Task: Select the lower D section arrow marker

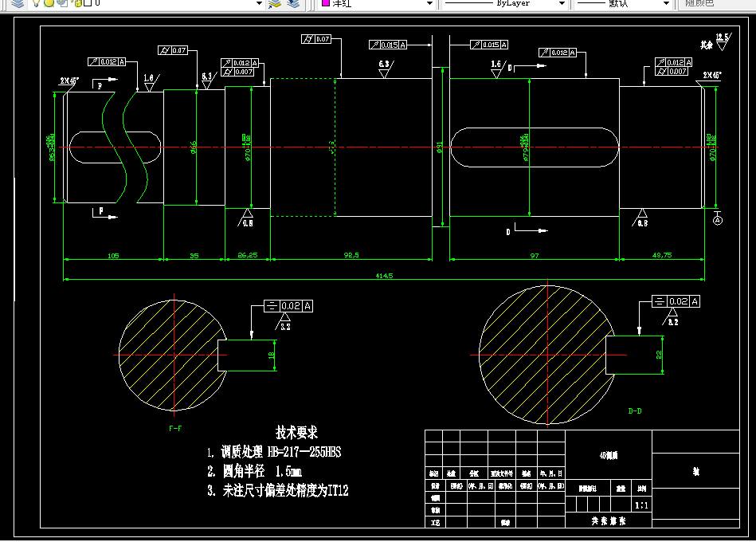Action: coord(527,230)
